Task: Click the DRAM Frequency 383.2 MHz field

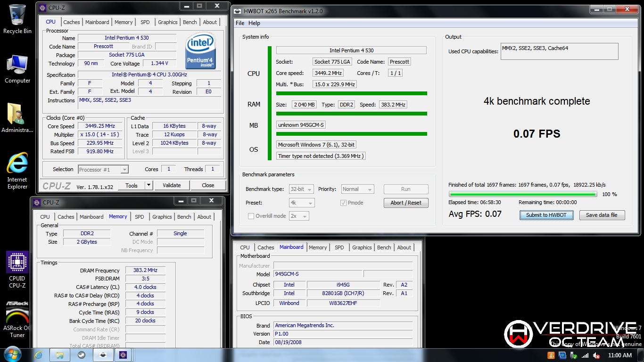Action: tap(145, 270)
